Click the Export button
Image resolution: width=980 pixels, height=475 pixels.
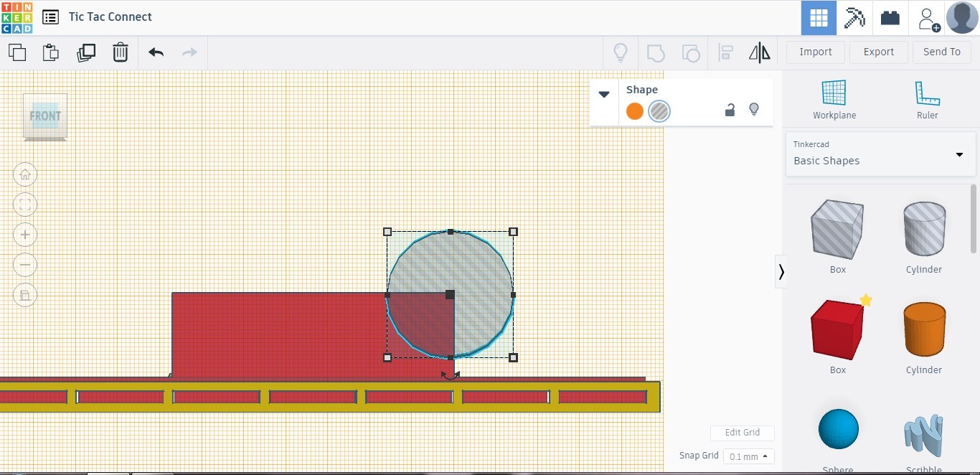[x=879, y=52]
